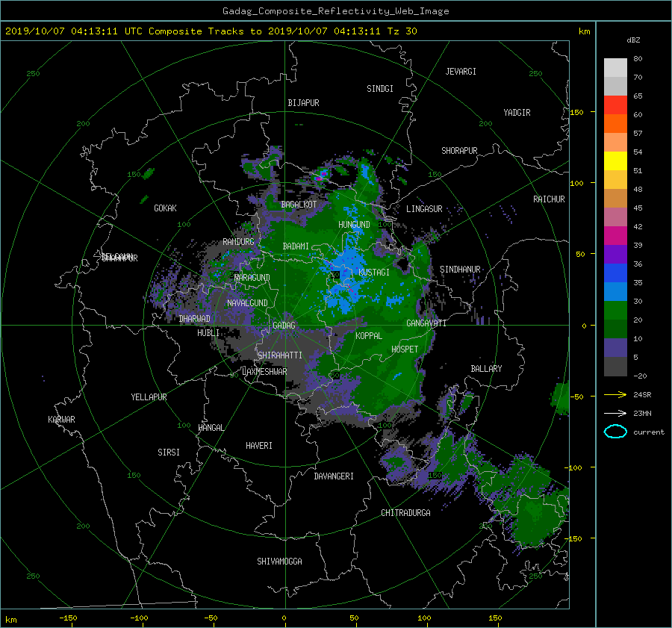Screen dimensions: 672x628
Task: Click the BAGALKOT city label
Action: (299, 205)
